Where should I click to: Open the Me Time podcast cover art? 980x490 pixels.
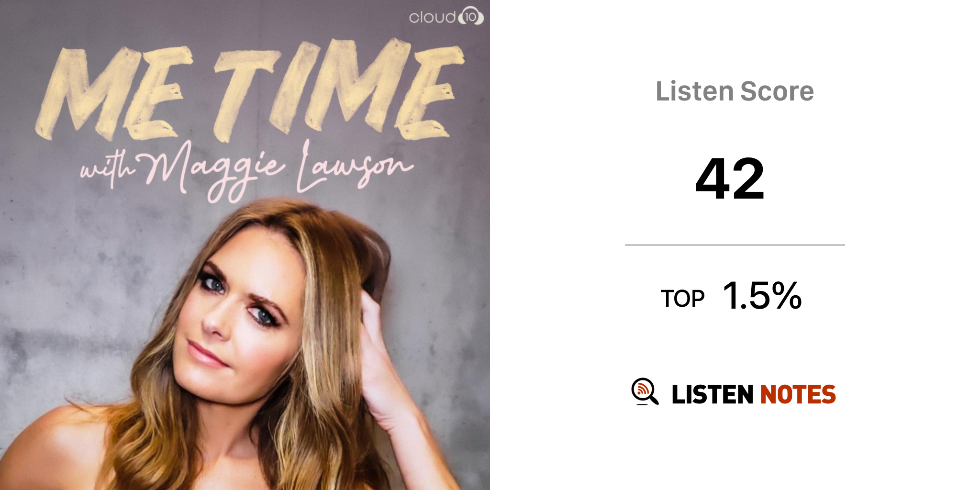[x=245, y=245]
